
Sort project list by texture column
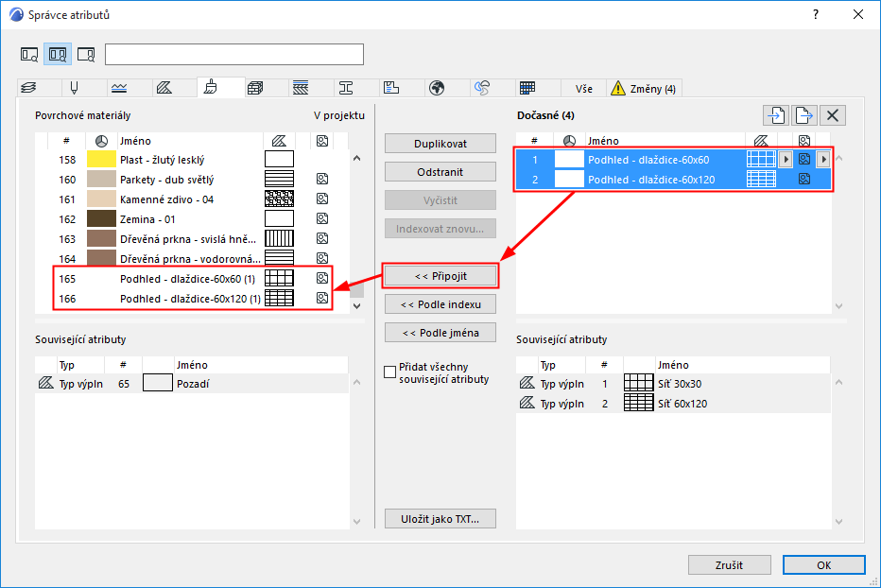click(322, 141)
